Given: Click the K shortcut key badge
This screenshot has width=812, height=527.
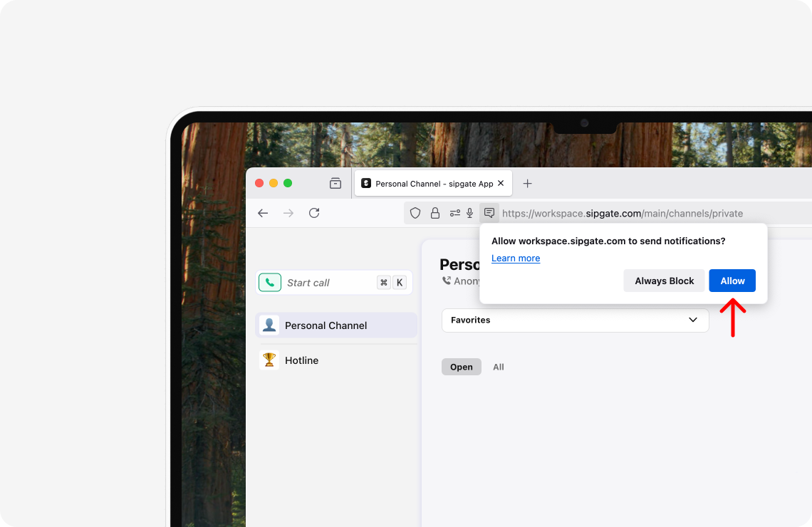Looking at the screenshot, I should click(x=400, y=283).
